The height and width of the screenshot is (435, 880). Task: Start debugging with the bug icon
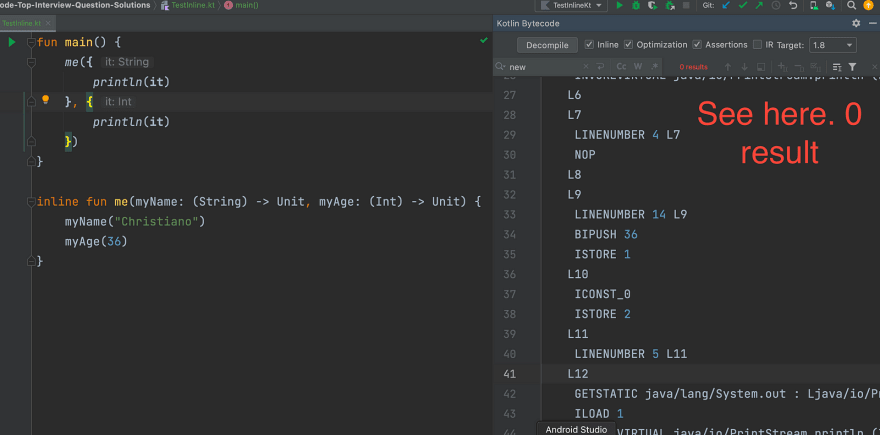click(x=636, y=5)
